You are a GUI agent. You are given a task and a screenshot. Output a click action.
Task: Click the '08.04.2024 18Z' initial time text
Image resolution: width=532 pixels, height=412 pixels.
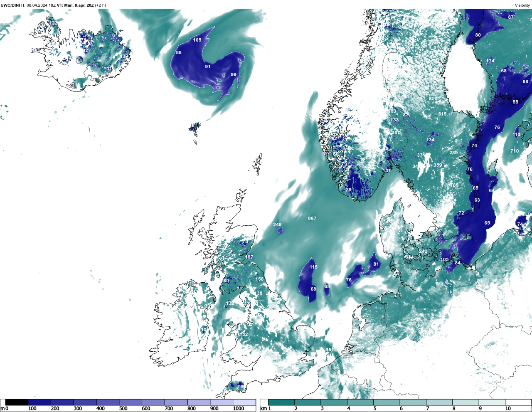click(x=41, y=5)
